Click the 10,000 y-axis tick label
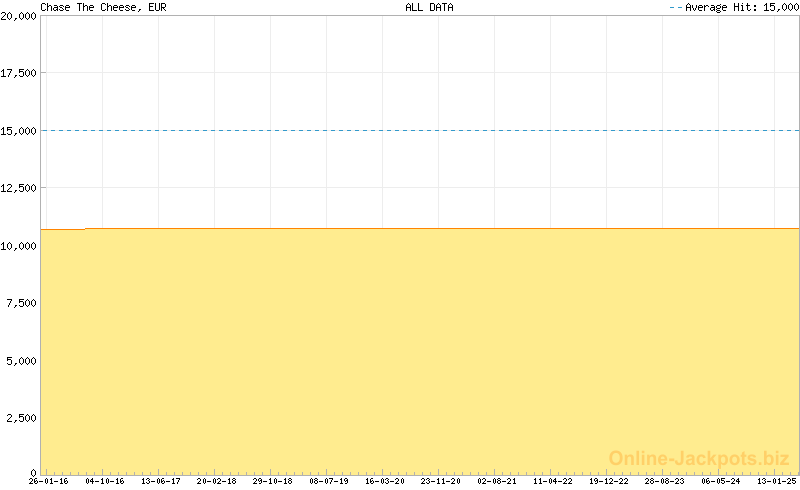The height and width of the screenshot is (490, 800). pyautogui.click(x=19, y=246)
